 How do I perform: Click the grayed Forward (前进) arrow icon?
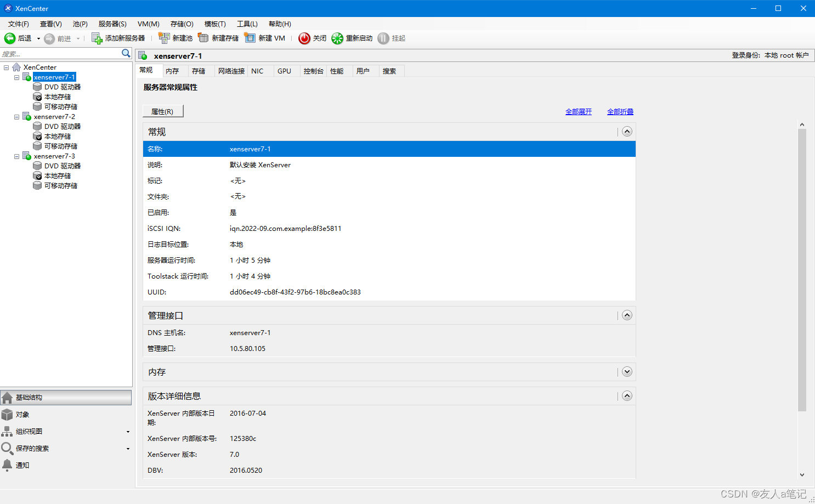pos(49,38)
